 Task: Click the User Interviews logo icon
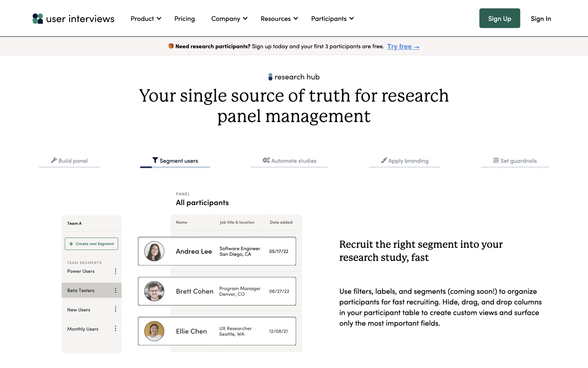38,19
